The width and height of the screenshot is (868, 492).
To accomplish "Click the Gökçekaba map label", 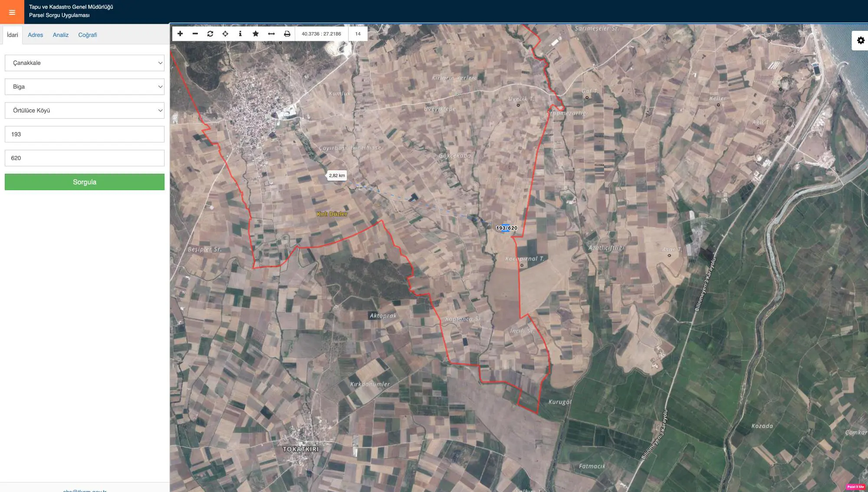I will coord(455,155).
